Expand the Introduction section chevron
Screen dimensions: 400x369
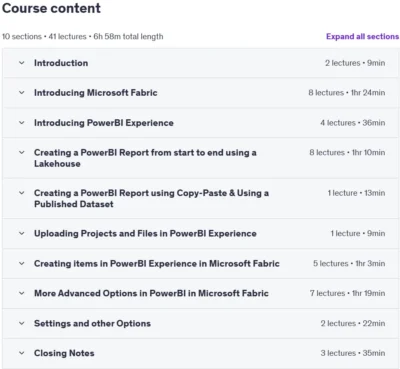pyautogui.click(x=22, y=63)
